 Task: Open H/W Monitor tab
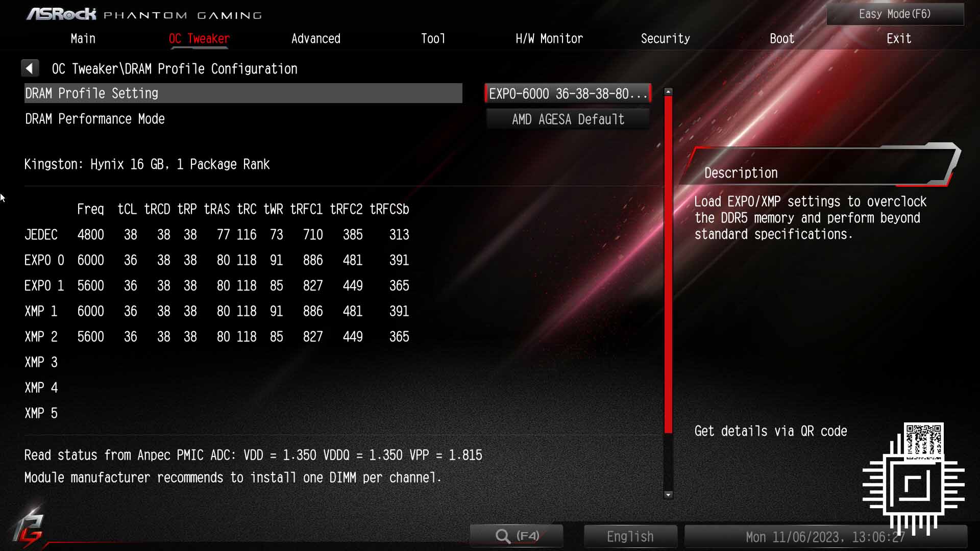tap(549, 38)
